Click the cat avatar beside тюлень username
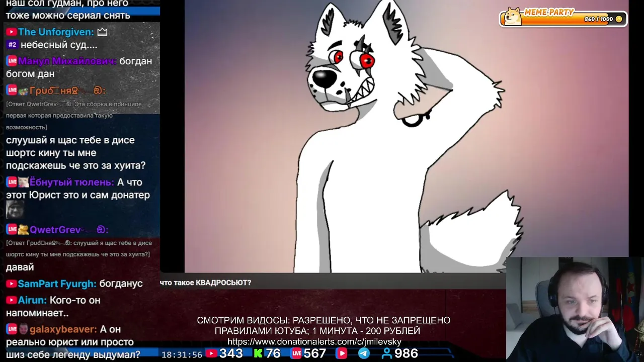644x362 pixels. click(x=23, y=182)
